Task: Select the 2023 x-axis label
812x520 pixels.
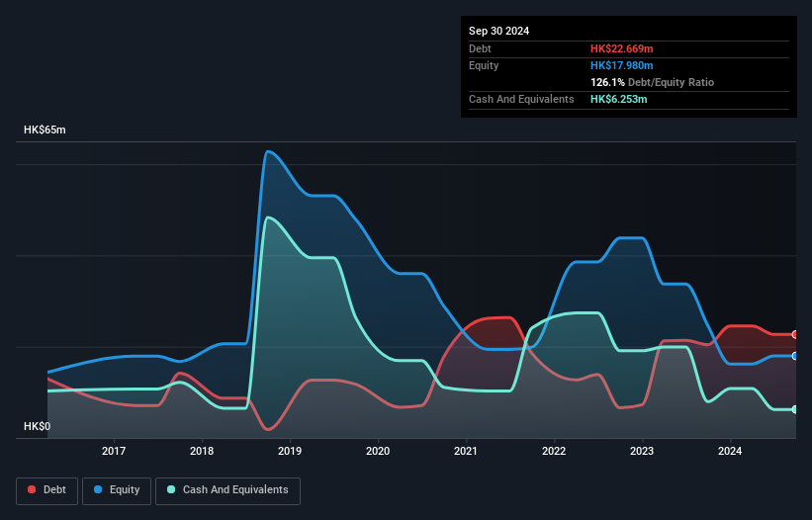Action: pos(642,451)
